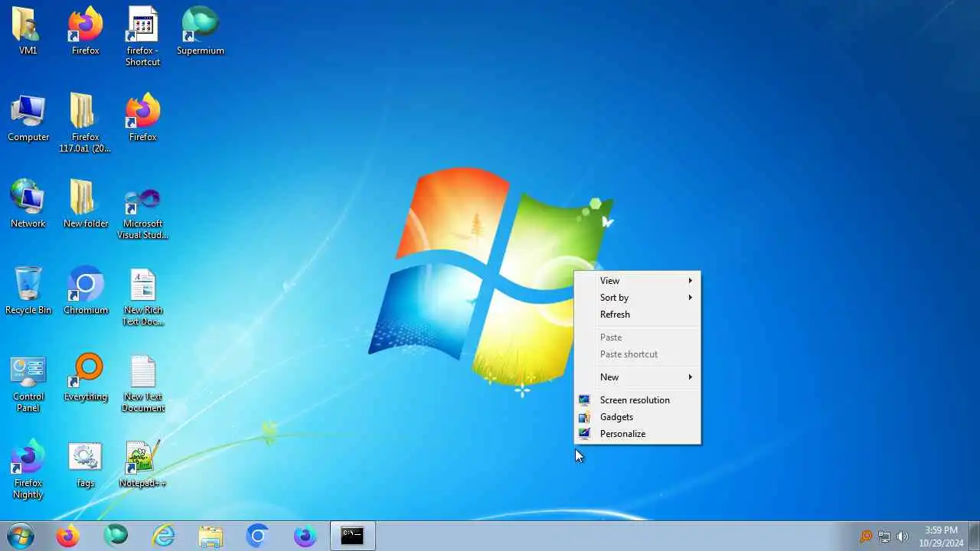980x551 pixels.
Task: Select the Recycle Bin icon
Action: click(x=28, y=291)
